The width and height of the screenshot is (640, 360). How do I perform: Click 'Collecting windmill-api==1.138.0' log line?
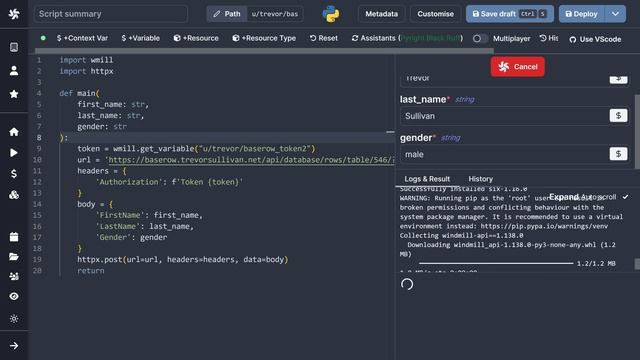[x=461, y=236]
